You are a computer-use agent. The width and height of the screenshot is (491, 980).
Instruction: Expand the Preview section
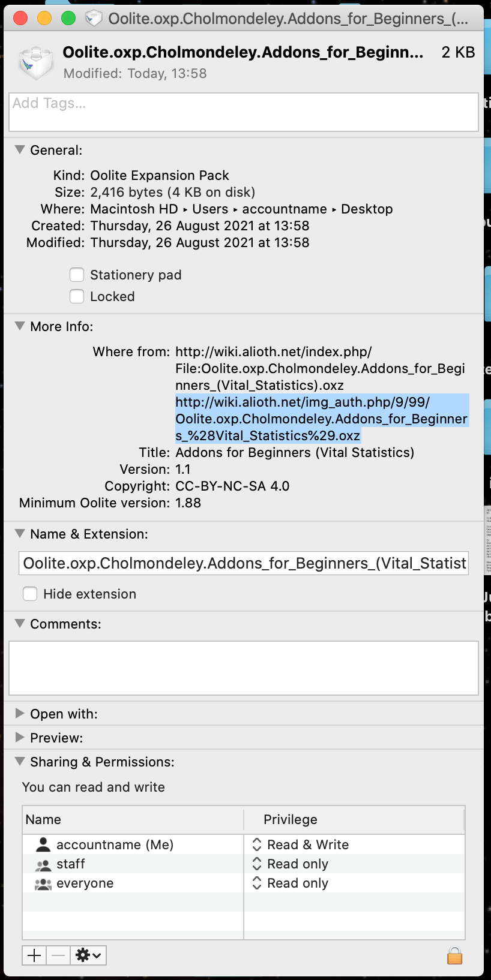pyautogui.click(x=20, y=737)
